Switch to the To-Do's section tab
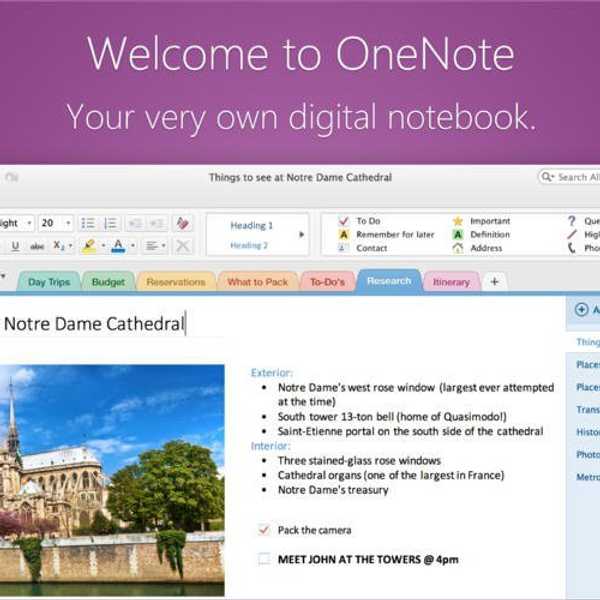This screenshot has width=600, height=600. (x=328, y=282)
